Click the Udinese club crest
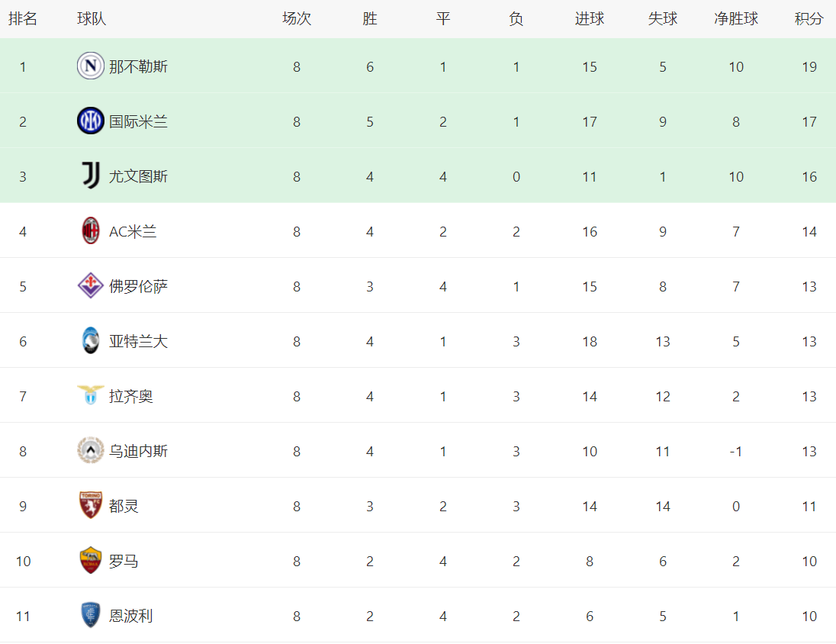 (90, 451)
